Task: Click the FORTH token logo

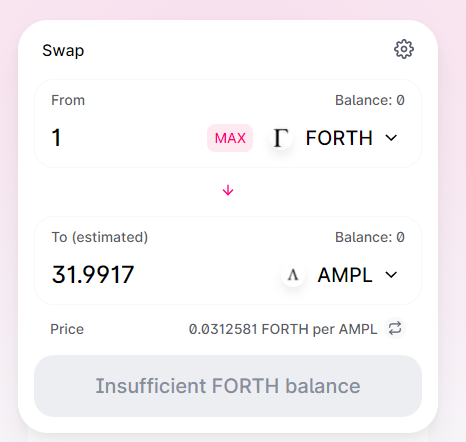Action: [281, 138]
